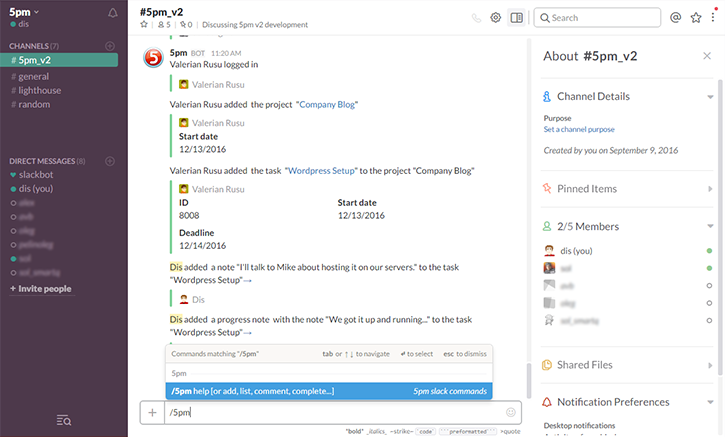Viewport: 725px width, 437px height.
Task: Open notifications bell in sidebar header
Action: tap(113, 13)
